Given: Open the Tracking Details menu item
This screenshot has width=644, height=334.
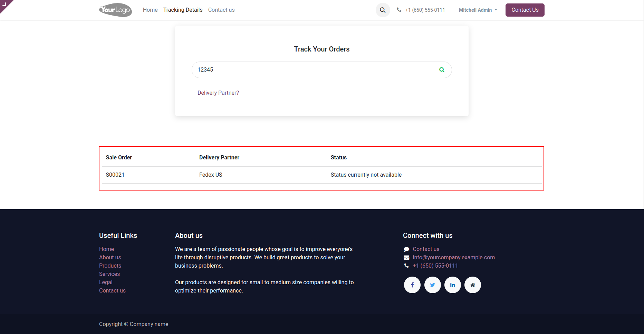Looking at the screenshot, I should tap(183, 10).
